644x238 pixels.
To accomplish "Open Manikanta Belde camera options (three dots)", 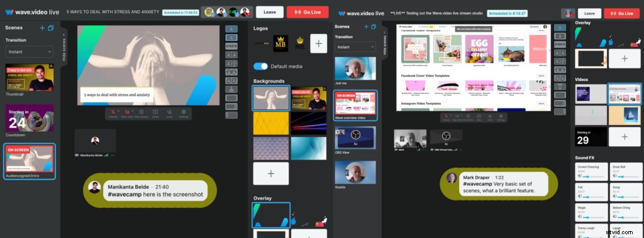I will [112, 155].
